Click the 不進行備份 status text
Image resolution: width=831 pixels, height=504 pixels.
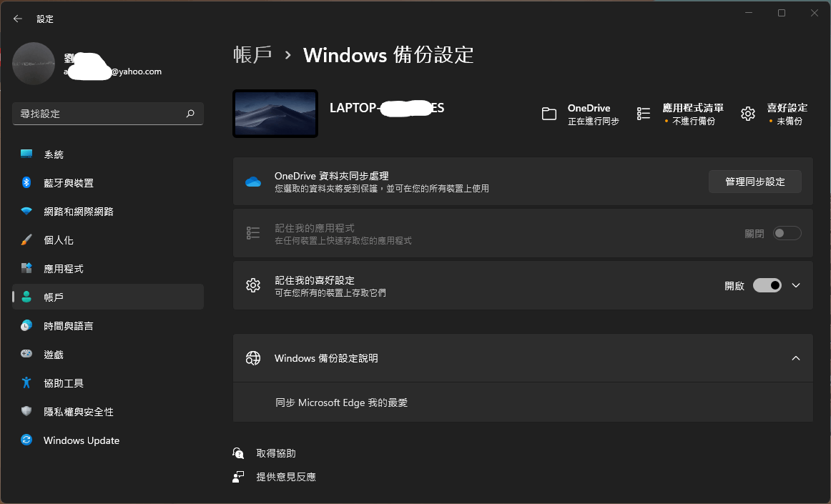(x=694, y=122)
